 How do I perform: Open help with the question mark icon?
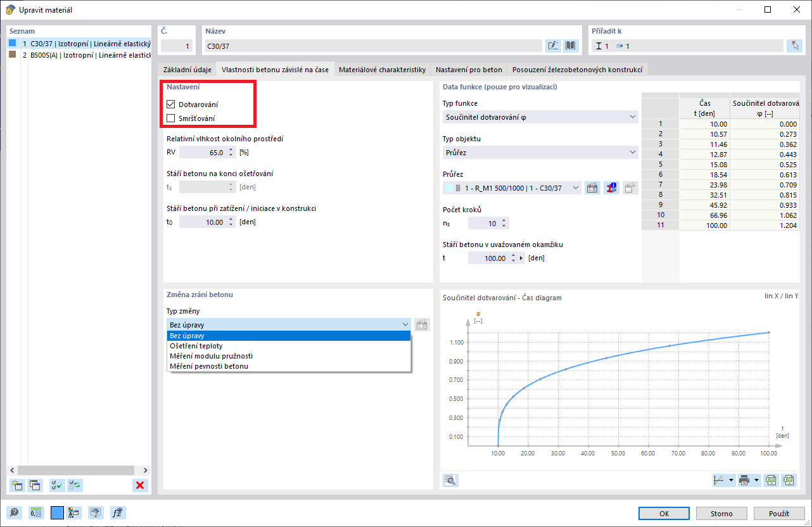[14, 513]
